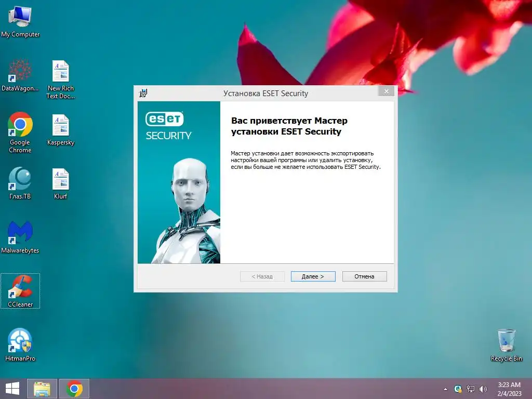The height and width of the screenshot is (399, 532).
Task: Open the Windows Start button
Action: [x=12, y=389]
